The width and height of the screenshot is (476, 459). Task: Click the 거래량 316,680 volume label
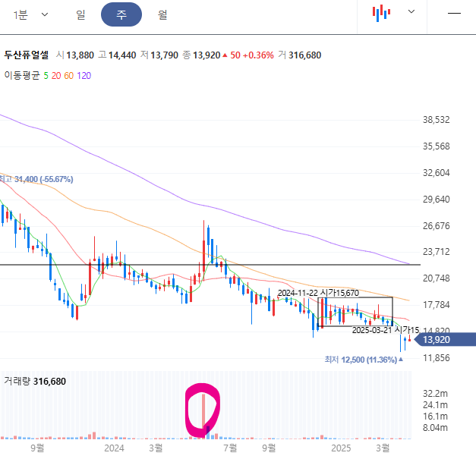pos(35,381)
